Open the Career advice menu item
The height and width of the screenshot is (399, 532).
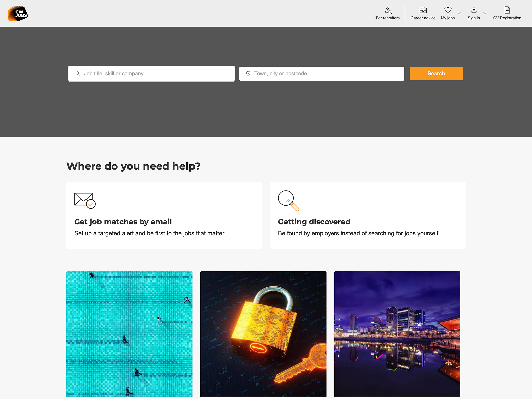[x=423, y=18]
